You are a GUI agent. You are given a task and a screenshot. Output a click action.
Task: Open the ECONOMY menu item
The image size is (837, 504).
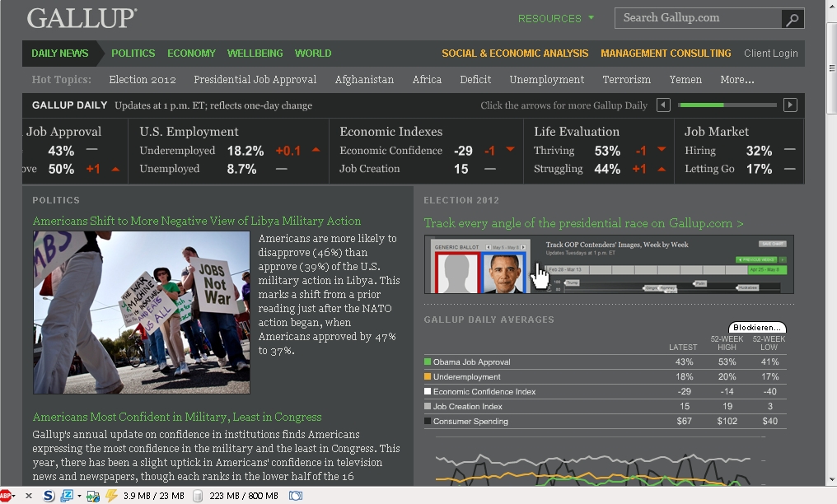[192, 54]
